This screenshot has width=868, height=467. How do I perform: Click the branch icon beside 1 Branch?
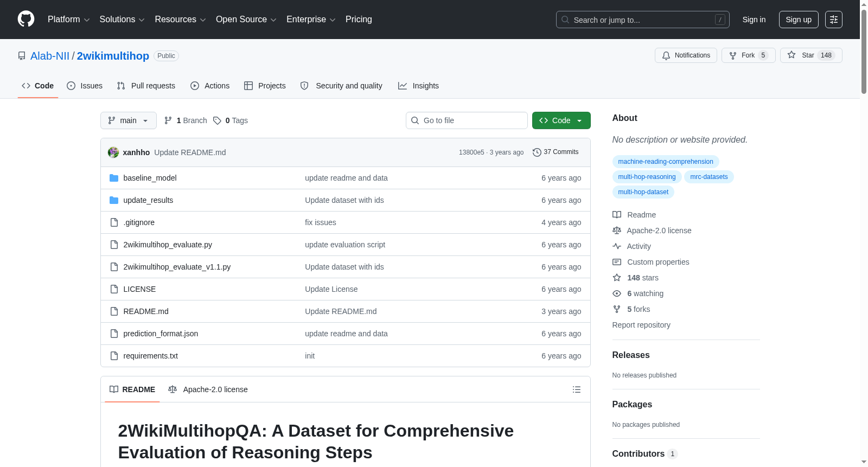[x=168, y=120]
